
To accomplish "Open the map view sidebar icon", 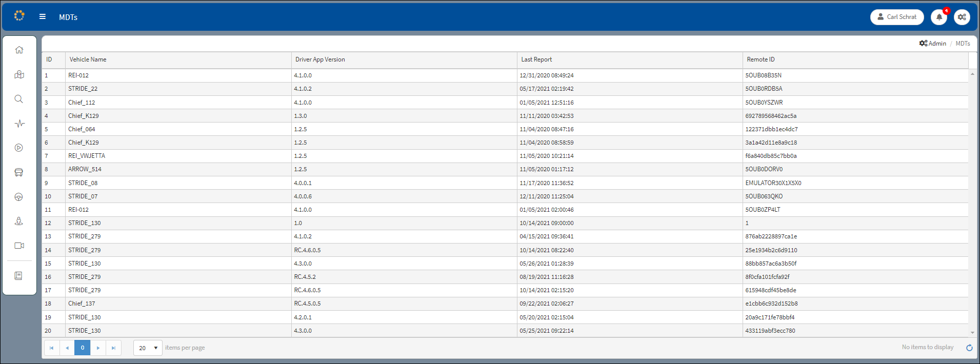I will [x=19, y=74].
